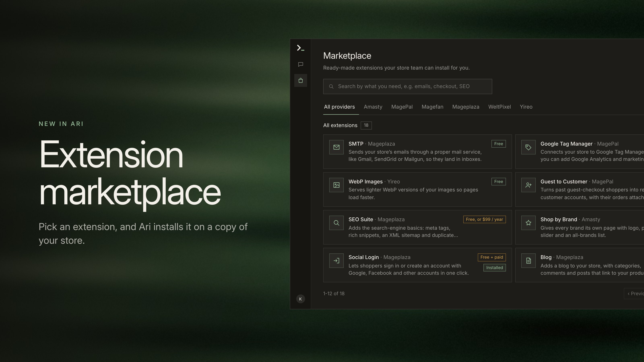Click the Installed badge on Social Login
644x362 pixels.
tap(494, 267)
